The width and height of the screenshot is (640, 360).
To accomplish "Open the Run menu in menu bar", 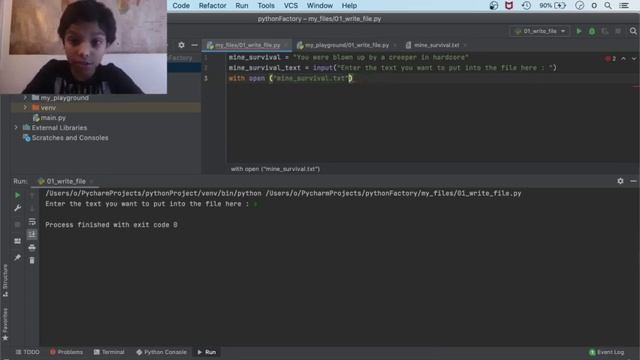I will (x=242, y=5).
